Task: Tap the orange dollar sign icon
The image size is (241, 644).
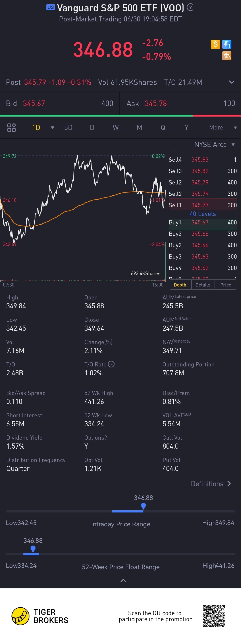Action: pyautogui.click(x=215, y=44)
